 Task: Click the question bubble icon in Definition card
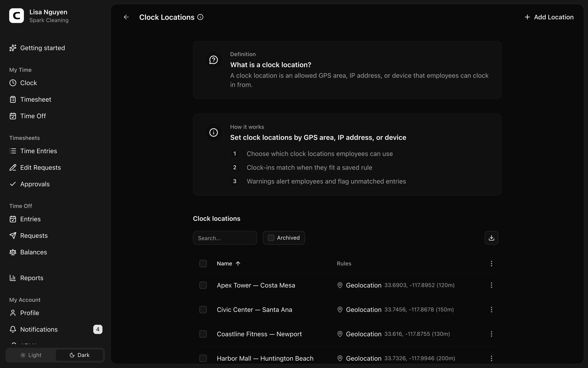214,60
